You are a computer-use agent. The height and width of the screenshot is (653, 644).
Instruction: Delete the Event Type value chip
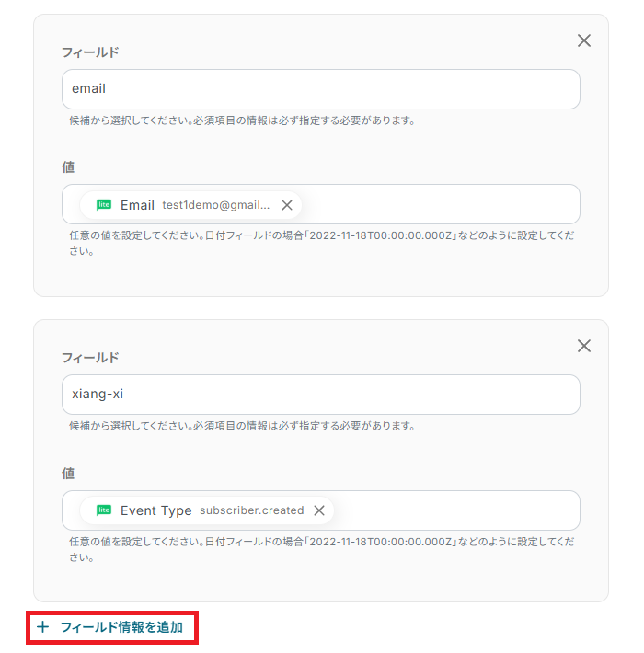[x=319, y=510]
